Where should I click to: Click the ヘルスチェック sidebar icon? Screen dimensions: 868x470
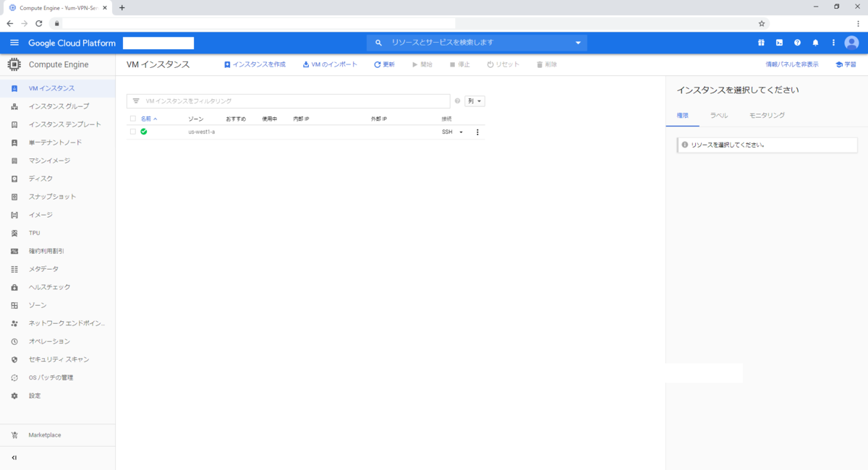(x=14, y=287)
